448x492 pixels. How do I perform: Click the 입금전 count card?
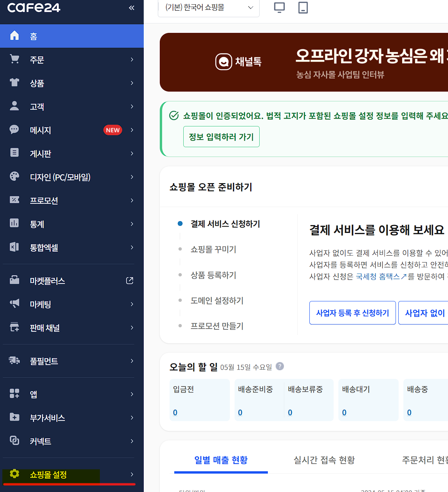(x=200, y=400)
